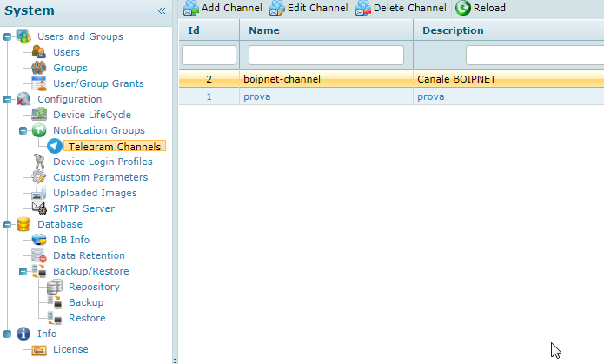604x364 pixels.
Task: Click the User/Group Grants icon
Action: [39, 83]
